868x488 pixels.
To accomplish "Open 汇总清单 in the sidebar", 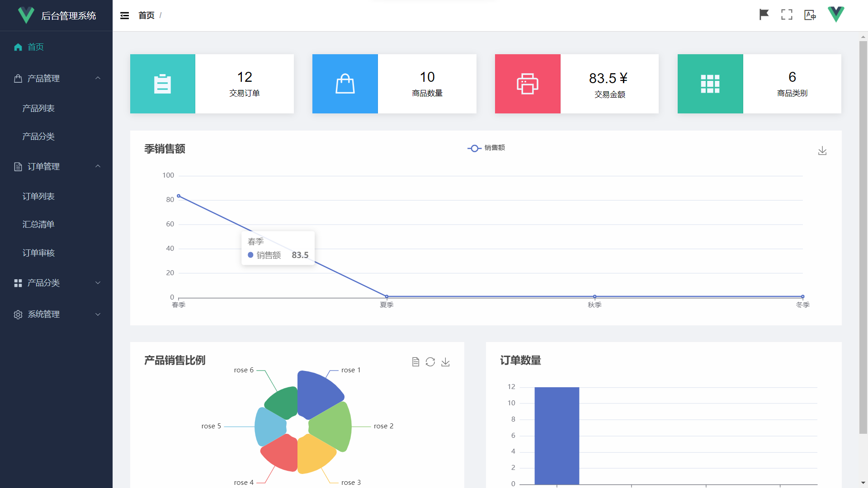I will pos(39,224).
